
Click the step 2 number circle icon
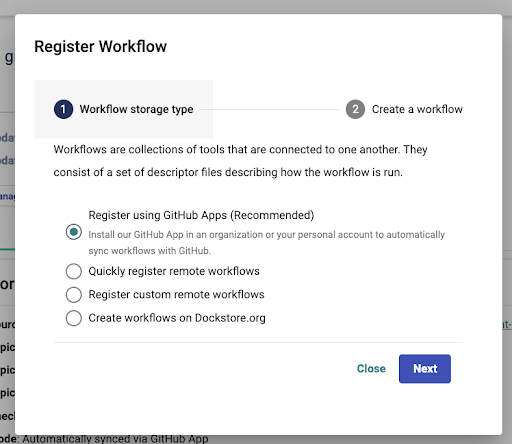coord(355,109)
